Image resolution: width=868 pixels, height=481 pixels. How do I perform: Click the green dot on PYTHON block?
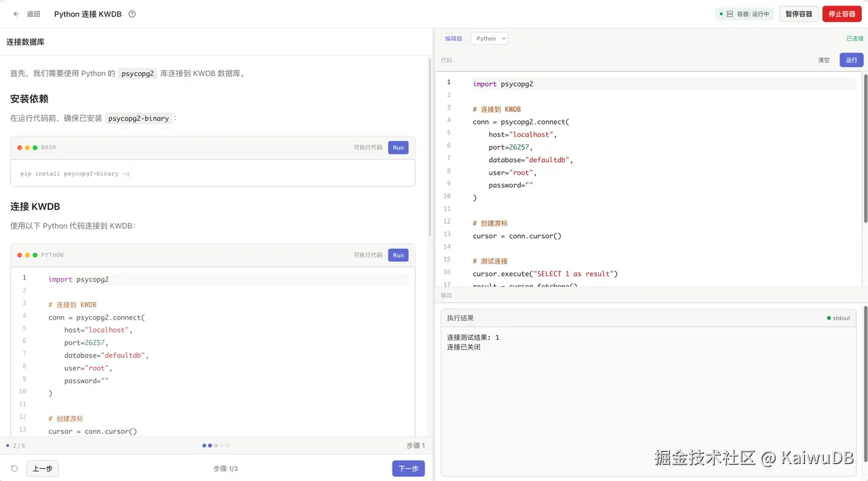tap(35, 256)
